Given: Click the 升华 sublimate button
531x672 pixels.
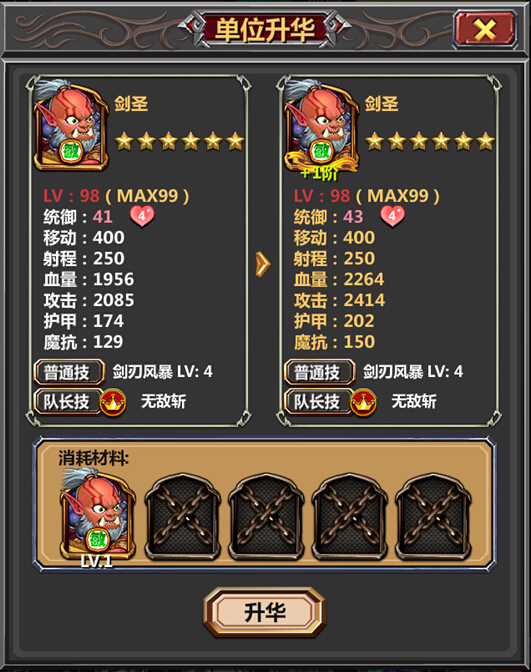Looking at the screenshot, I should pyautogui.click(x=264, y=612).
